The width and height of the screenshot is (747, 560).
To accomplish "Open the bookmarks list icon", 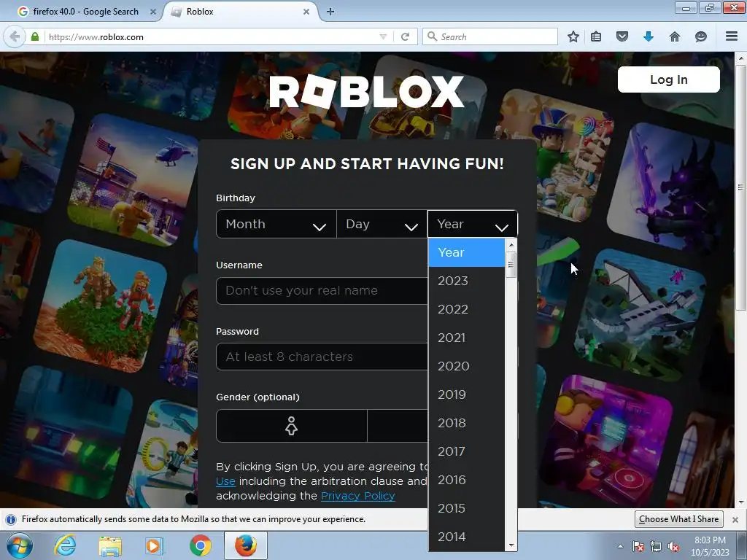I will [x=596, y=36].
